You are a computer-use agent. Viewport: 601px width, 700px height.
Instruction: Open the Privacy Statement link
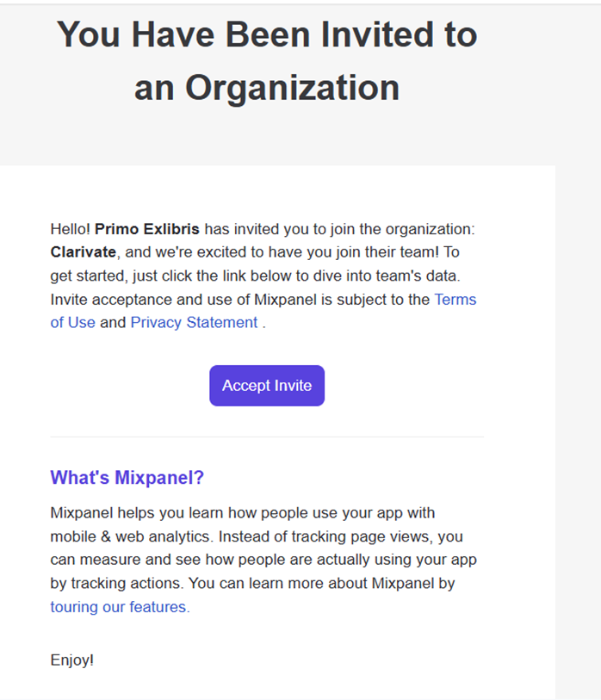click(x=193, y=322)
